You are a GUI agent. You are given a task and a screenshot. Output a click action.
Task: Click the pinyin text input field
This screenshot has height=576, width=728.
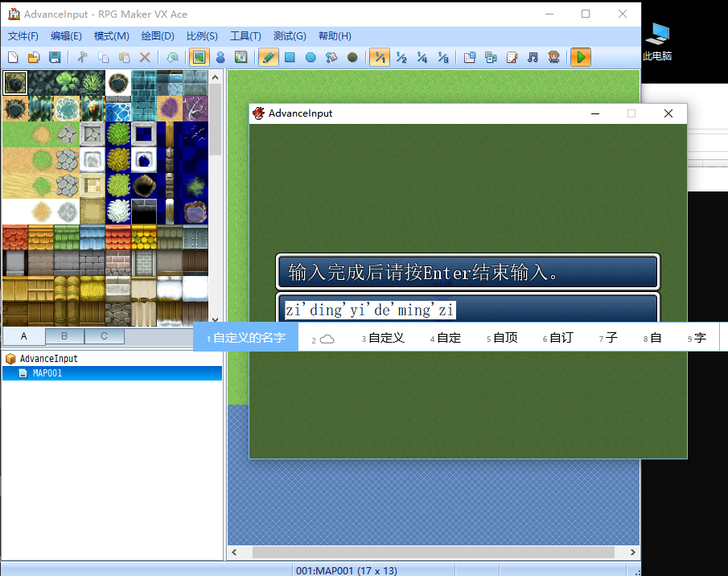(x=468, y=310)
